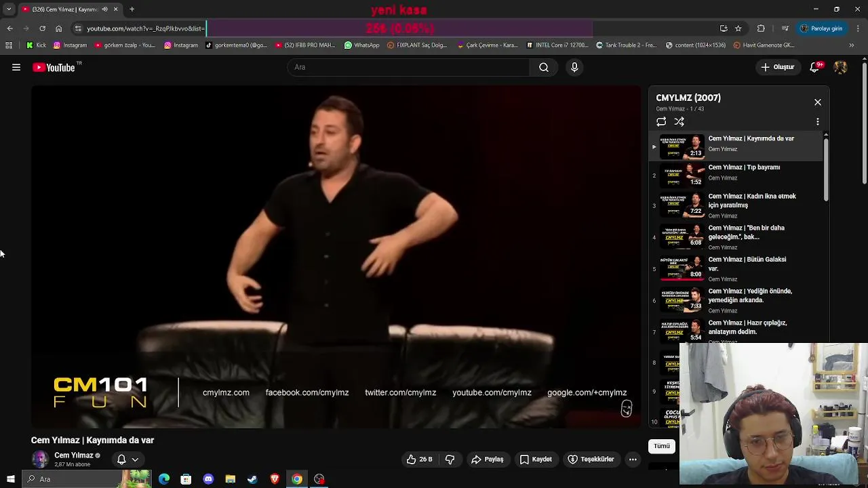Click the video player to pause
This screenshot has height=488, width=868.
[336, 256]
